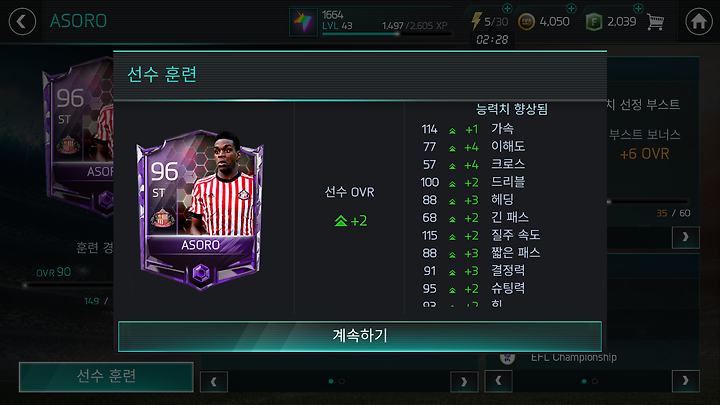Tap the green FIFA points icon
The width and height of the screenshot is (720, 405).
[594, 22]
